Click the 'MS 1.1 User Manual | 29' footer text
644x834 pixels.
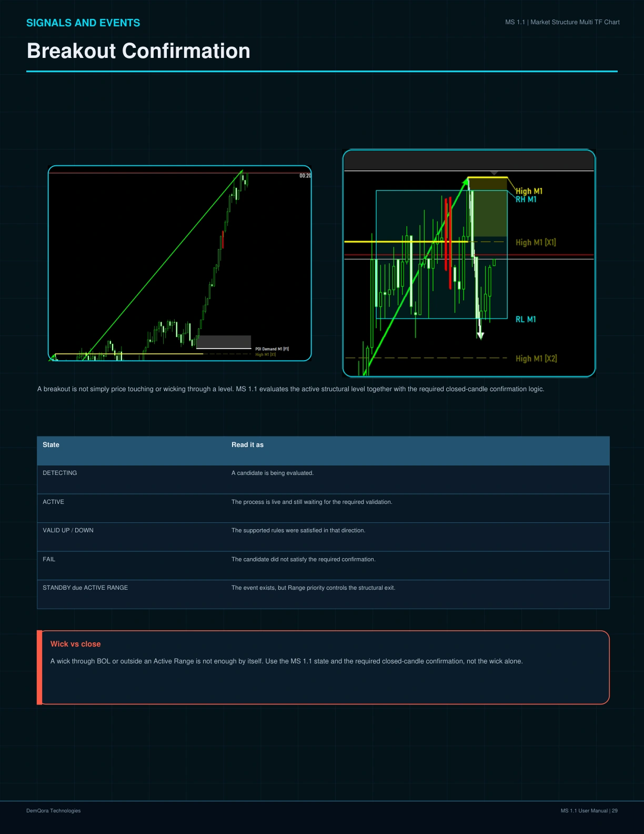pos(589,811)
